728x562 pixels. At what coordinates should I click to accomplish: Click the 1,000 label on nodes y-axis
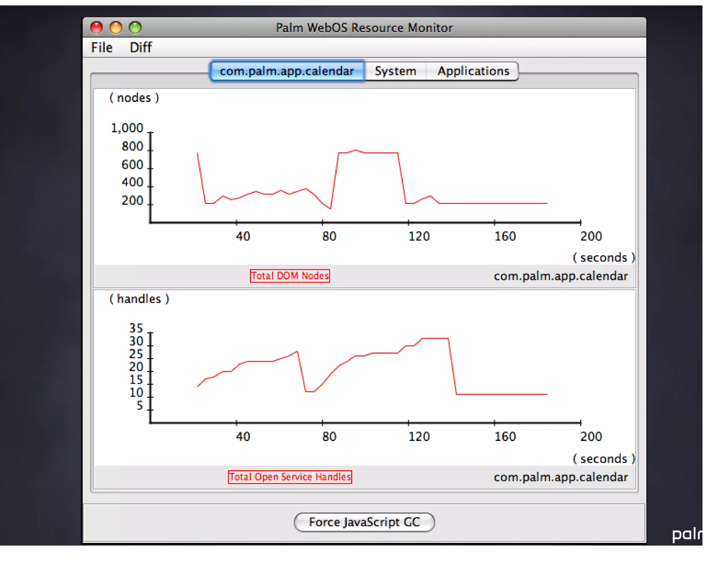(x=127, y=128)
